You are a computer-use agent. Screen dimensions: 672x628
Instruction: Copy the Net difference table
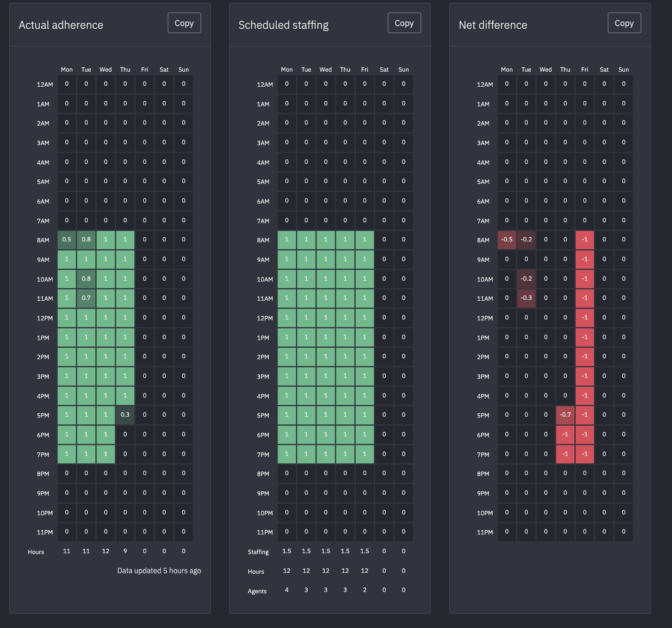click(625, 23)
